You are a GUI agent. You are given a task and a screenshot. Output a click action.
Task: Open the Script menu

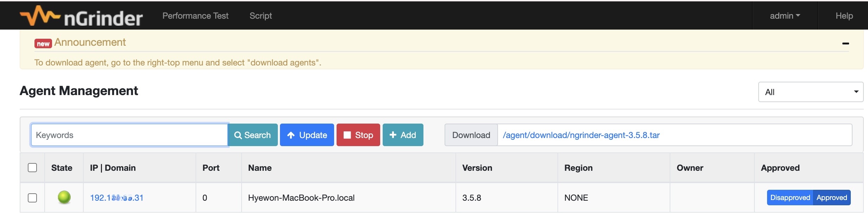pos(261,16)
